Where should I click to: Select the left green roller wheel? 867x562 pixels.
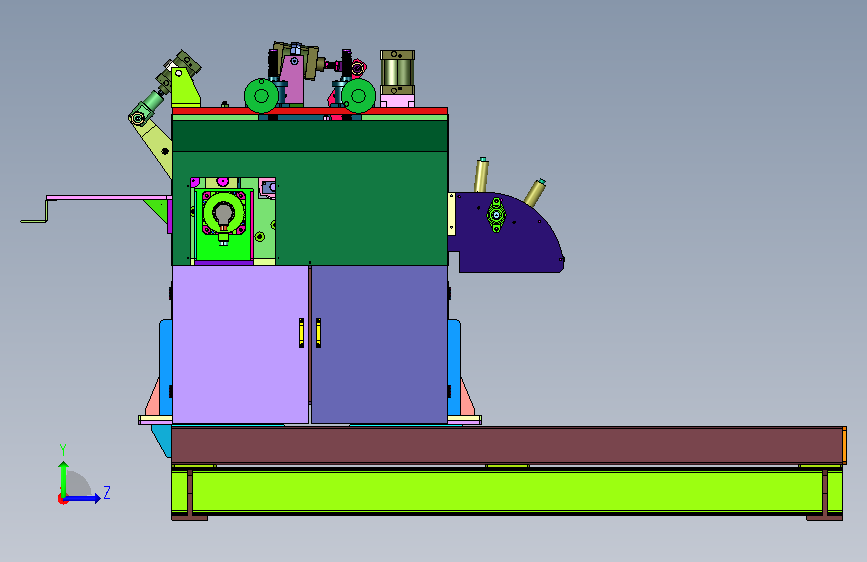tap(262, 96)
